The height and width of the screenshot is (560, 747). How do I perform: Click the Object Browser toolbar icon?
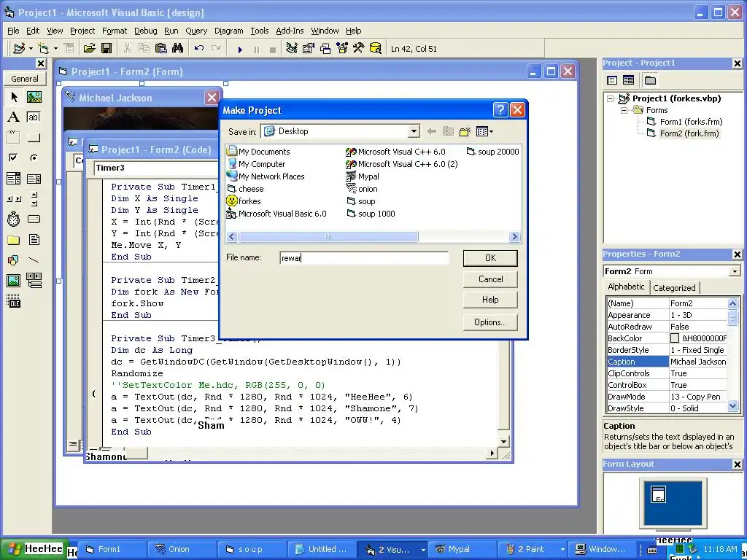point(341,48)
